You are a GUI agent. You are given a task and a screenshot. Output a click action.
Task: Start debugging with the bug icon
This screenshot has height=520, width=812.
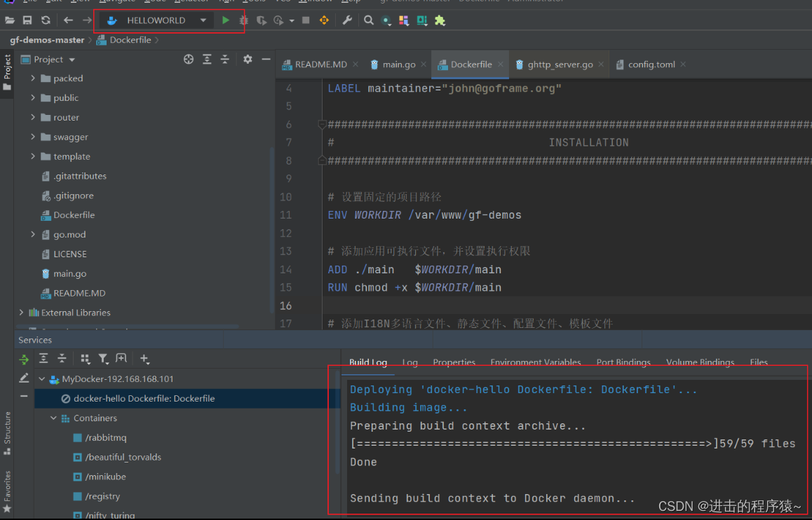click(x=243, y=20)
